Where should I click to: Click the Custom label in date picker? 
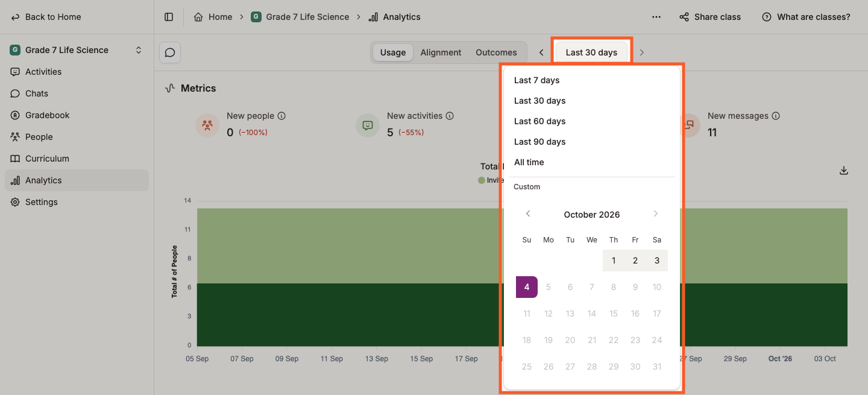click(527, 187)
